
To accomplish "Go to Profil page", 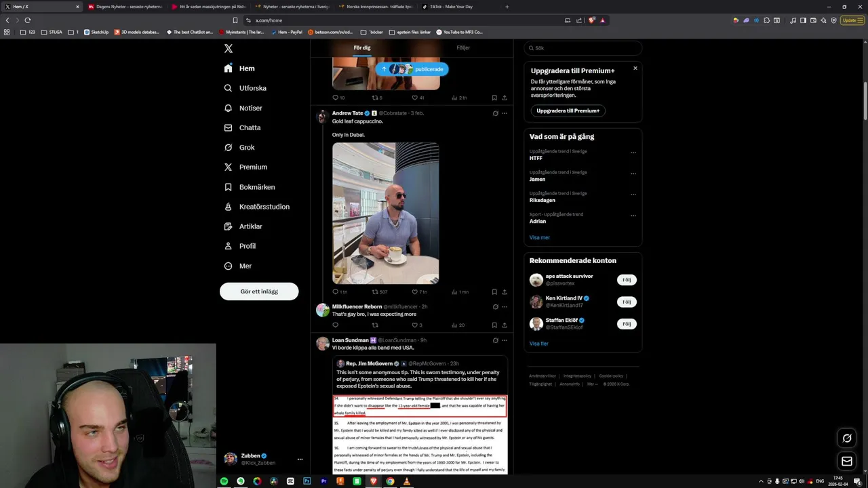I will coord(239,246).
